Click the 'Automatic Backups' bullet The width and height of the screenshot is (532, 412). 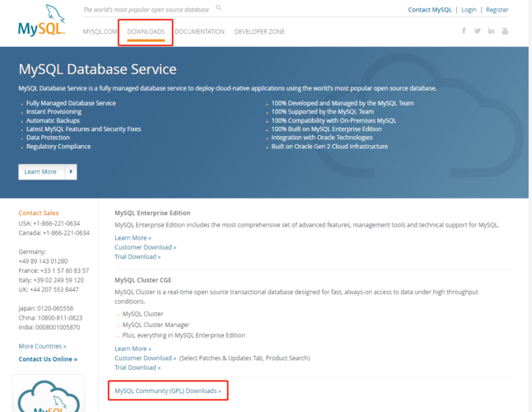pos(53,120)
